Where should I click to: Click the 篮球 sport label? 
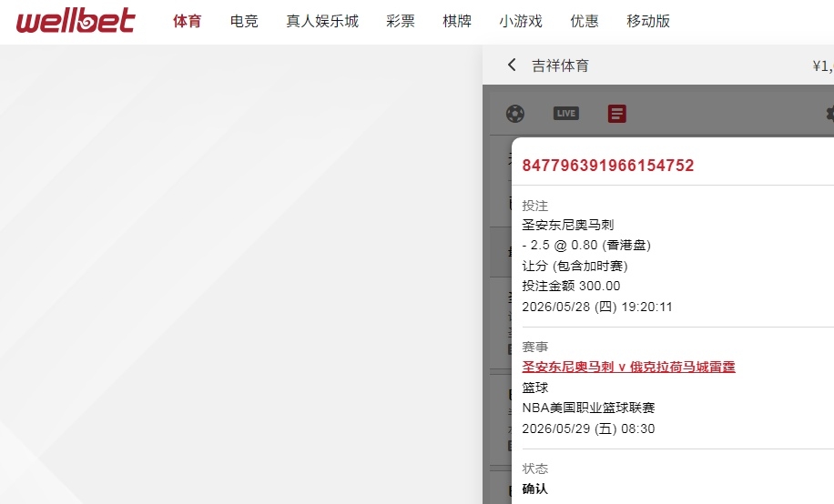535,388
